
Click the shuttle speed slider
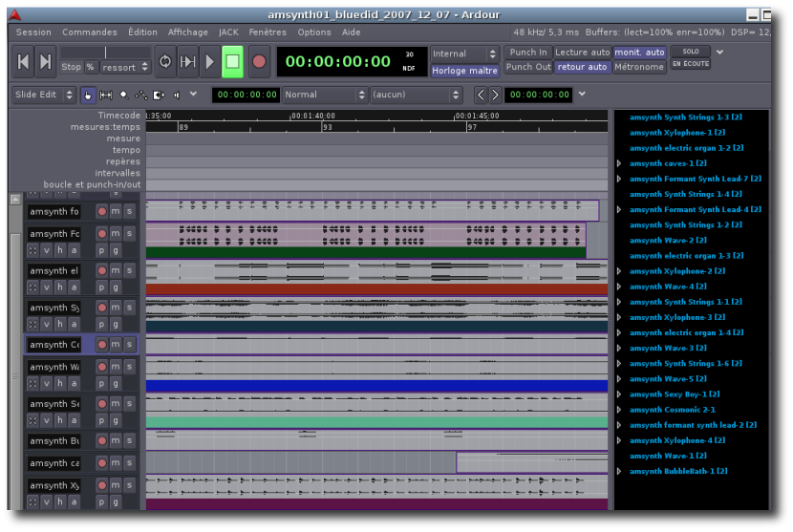(105, 53)
